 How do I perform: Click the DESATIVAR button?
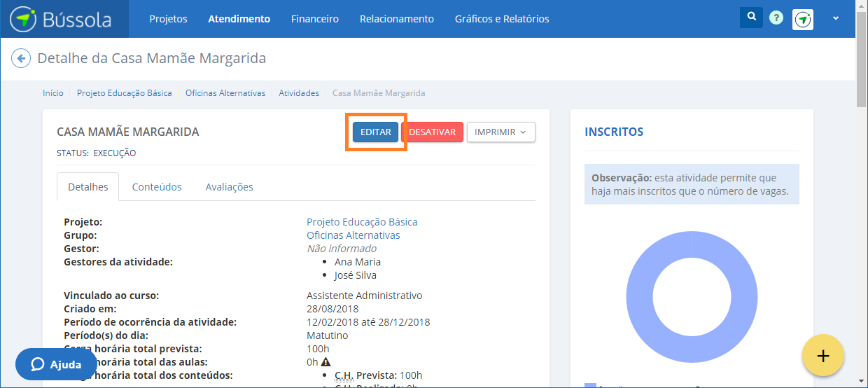432,132
